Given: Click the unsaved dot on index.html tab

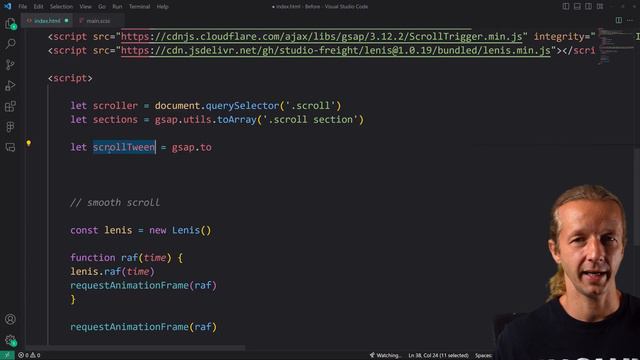Looking at the screenshot, I should point(67,20).
